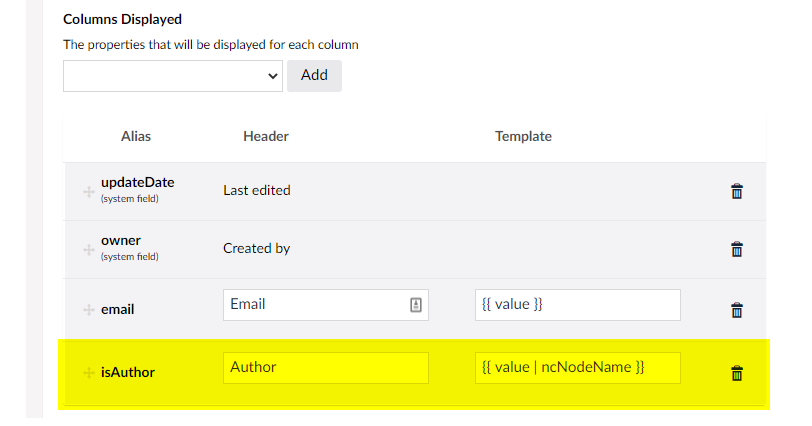The height and width of the screenshot is (426, 812).
Task: Open the column property dropdown
Action: (x=173, y=76)
